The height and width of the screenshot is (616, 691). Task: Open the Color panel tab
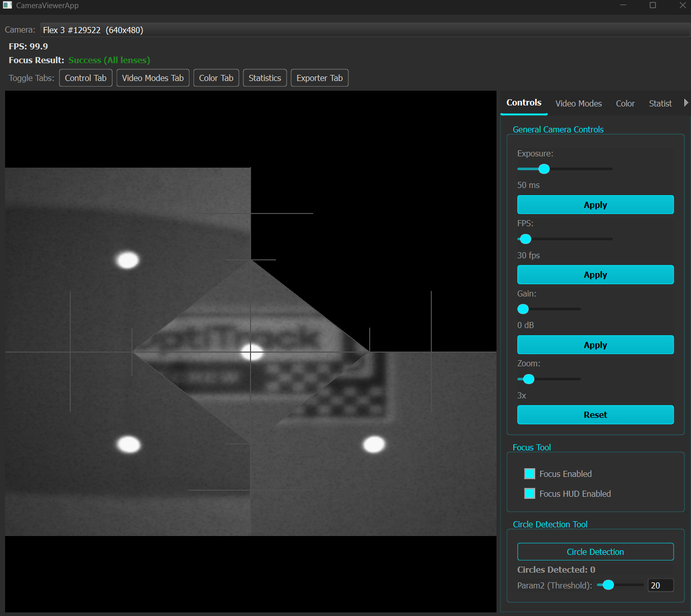(x=625, y=103)
